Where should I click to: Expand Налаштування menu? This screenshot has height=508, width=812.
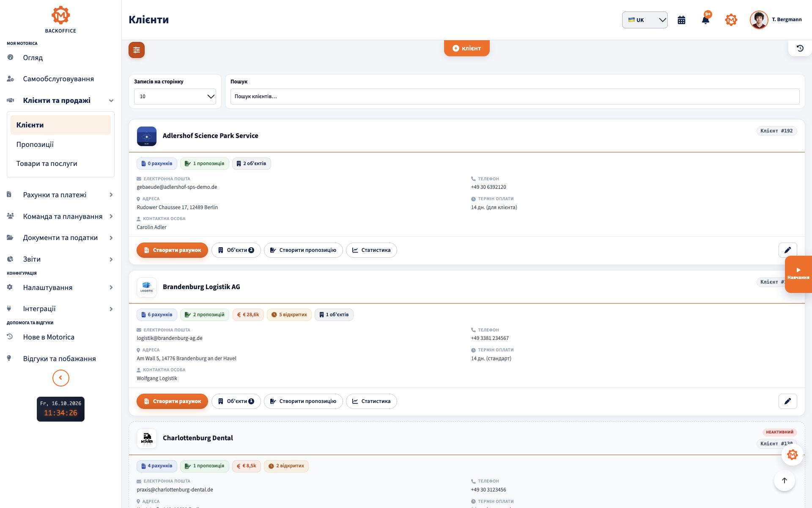(x=60, y=287)
